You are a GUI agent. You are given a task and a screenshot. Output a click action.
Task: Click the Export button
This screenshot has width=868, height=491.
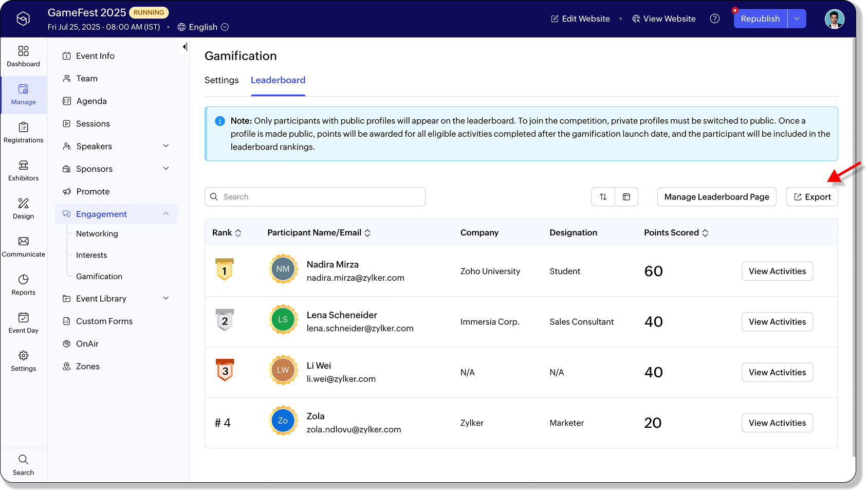[811, 197]
